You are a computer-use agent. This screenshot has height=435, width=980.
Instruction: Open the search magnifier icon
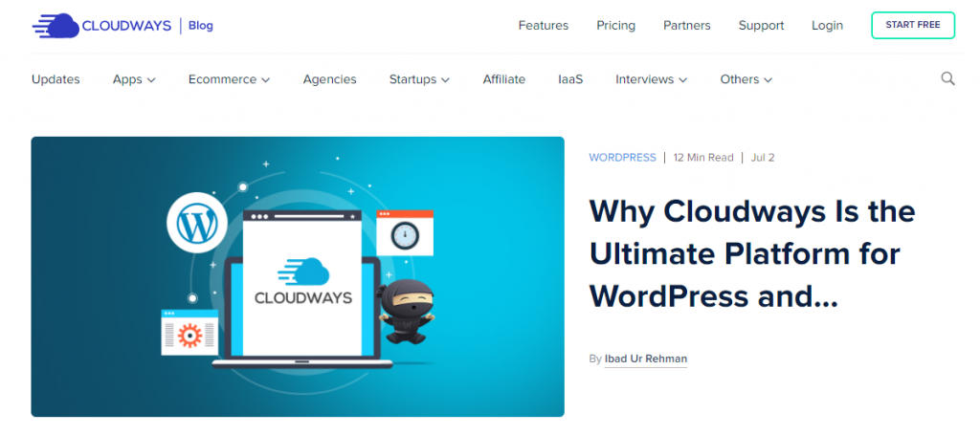tap(947, 78)
